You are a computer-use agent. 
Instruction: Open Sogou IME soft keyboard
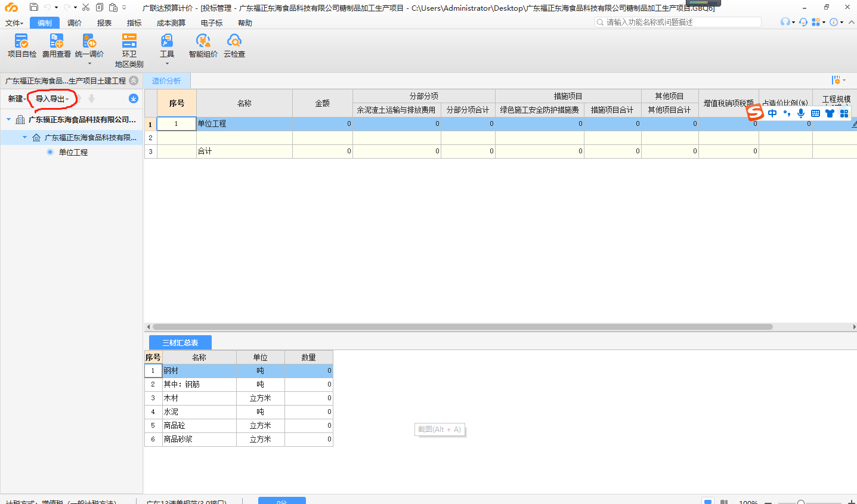pyautogui.click(x=815, y=113)
